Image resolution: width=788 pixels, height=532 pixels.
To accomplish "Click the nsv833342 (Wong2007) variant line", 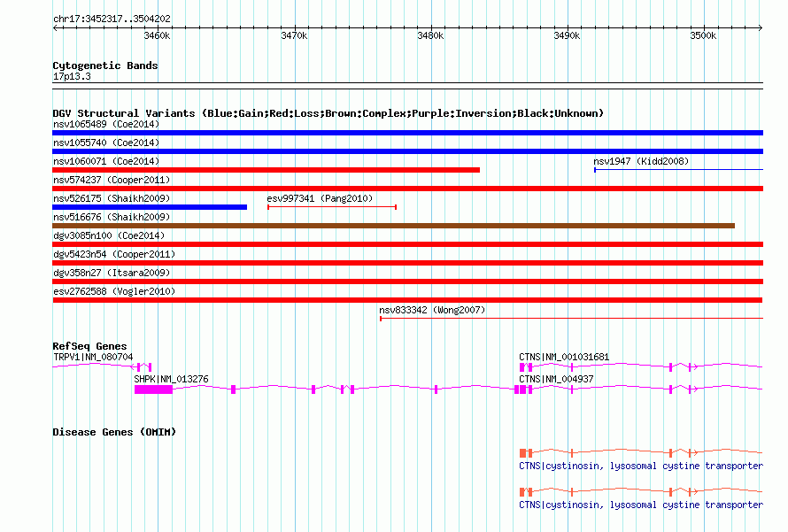I will [571, 319].
